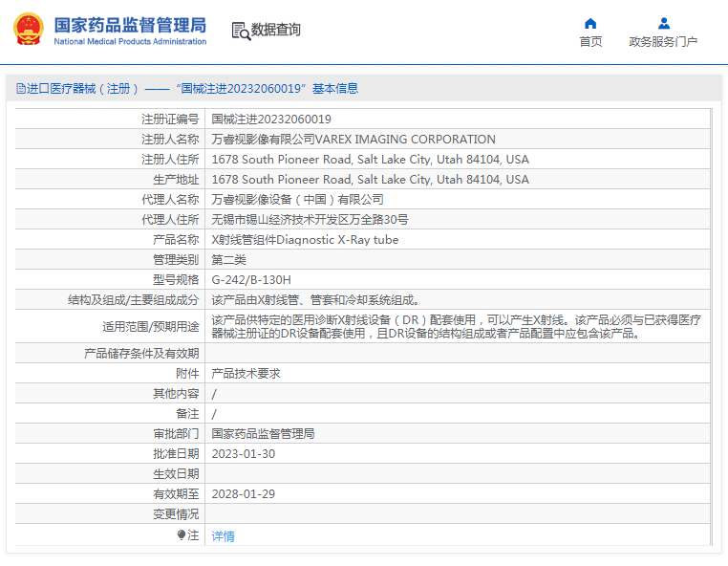The height and width of the screenshot is (566, 728).
Task: Click 国家药品监督管理局 site title
Action: [131, 25]
